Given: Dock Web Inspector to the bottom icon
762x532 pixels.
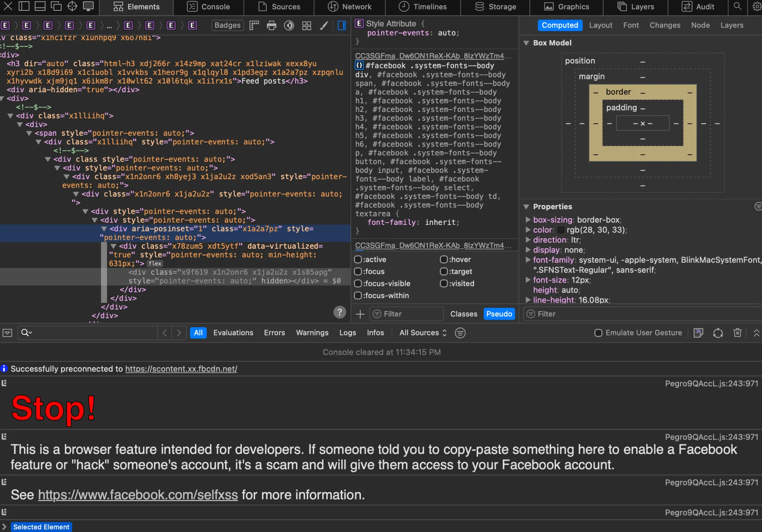Looking at the screenshot, I should tap(40, 6).
